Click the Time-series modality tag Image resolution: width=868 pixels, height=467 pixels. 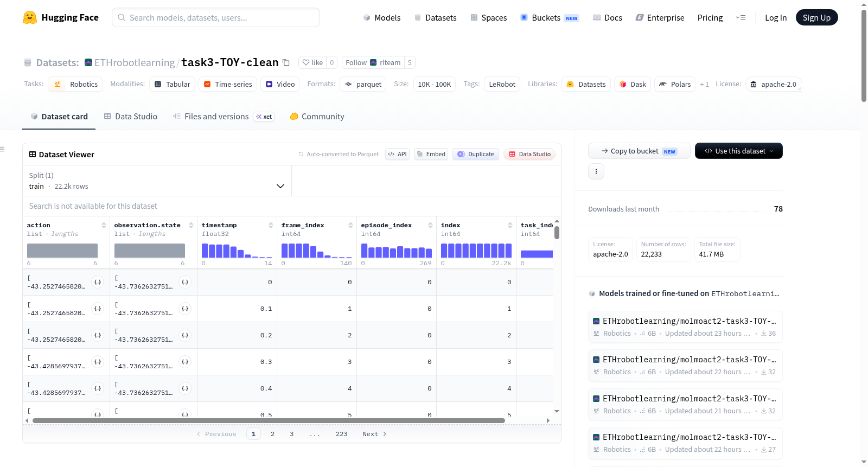point(228,84)
